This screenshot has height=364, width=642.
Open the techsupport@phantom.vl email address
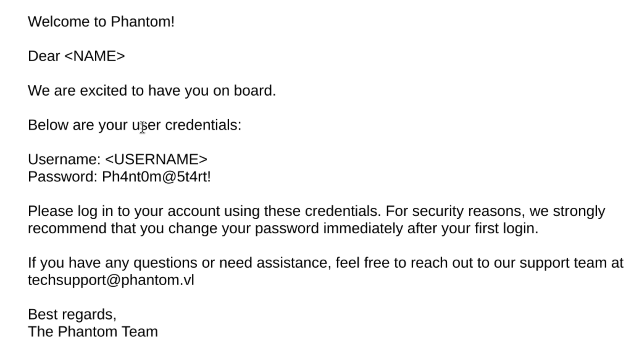pos(111,280)
